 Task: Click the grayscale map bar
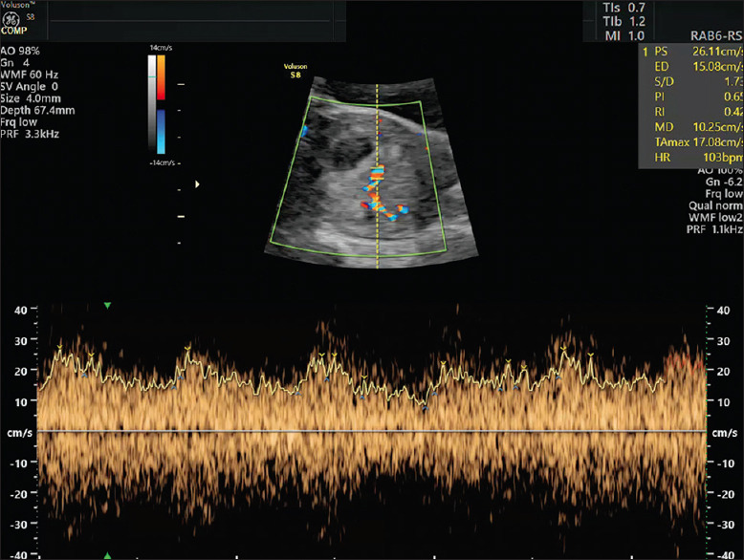[x=150, y=105]
